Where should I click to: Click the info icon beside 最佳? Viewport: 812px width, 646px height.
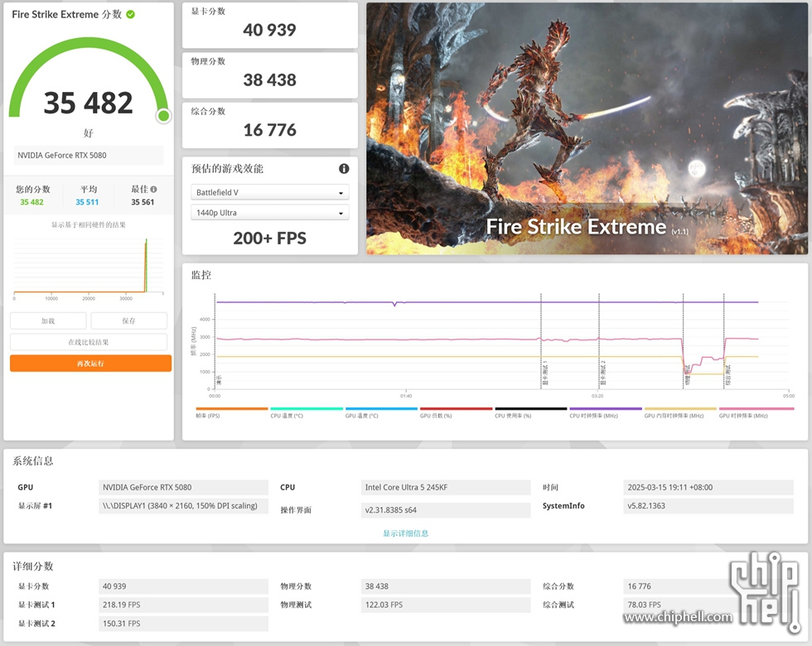[x=154, y=190]
